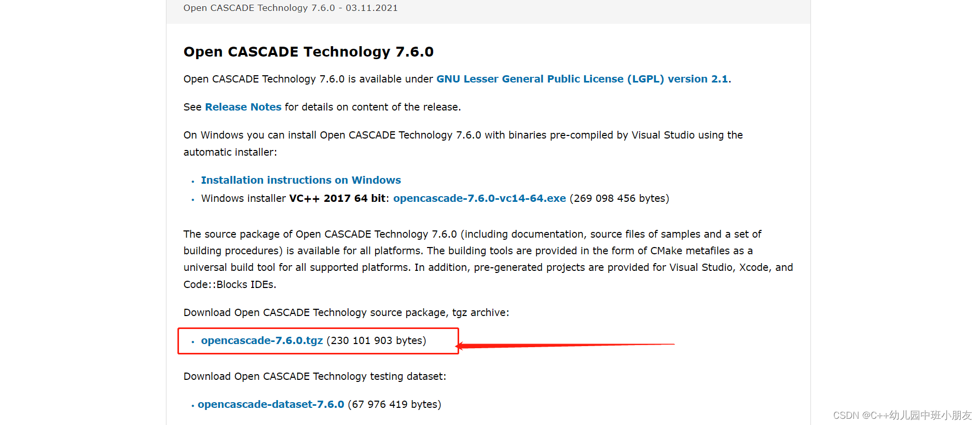Click the bold text 'VC++ 2017 64 bit'
This screenshot has width=980, height=425.
337,198
